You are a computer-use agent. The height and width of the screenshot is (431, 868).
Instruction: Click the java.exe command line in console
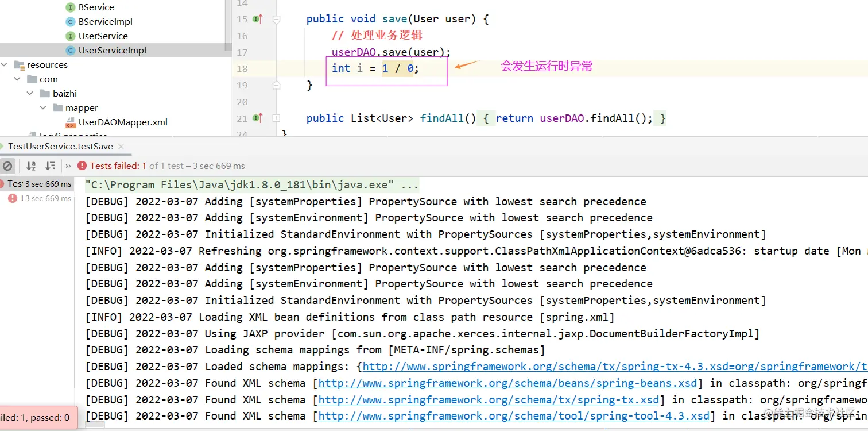252,185
